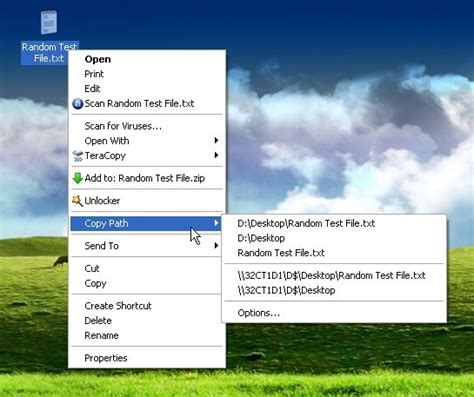474x397 pixels.
Task: Click the Random Test File.txt icon label
Action: 49,53
